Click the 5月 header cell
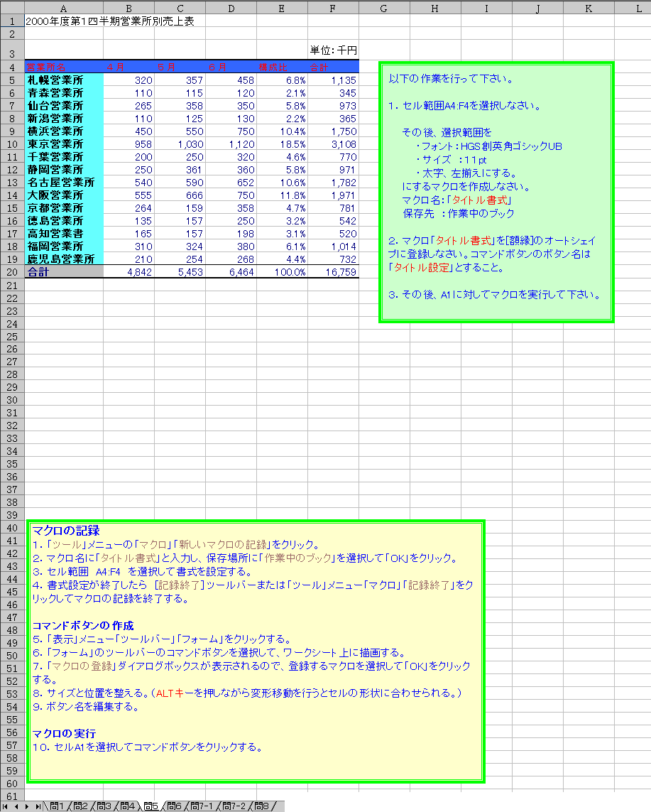 [180, 67]
